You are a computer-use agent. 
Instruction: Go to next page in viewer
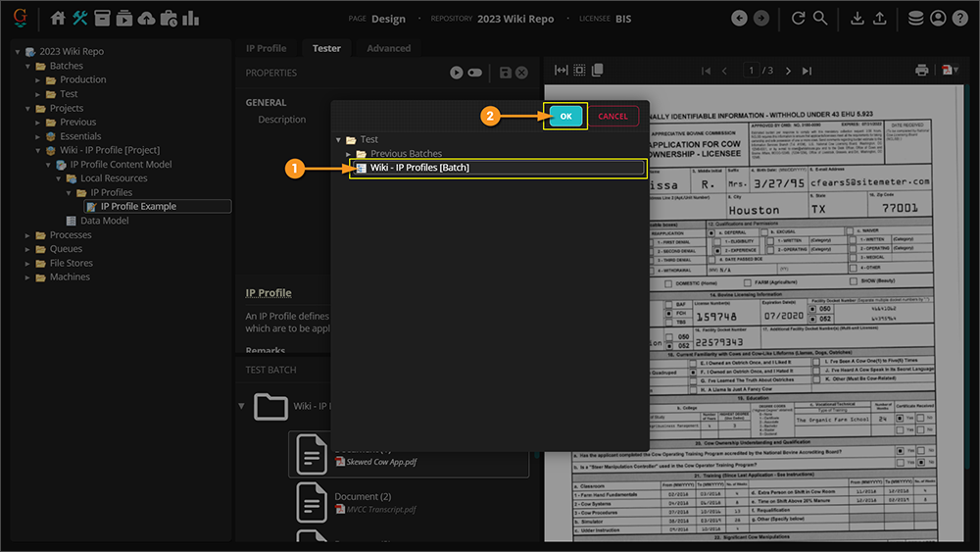788,71
